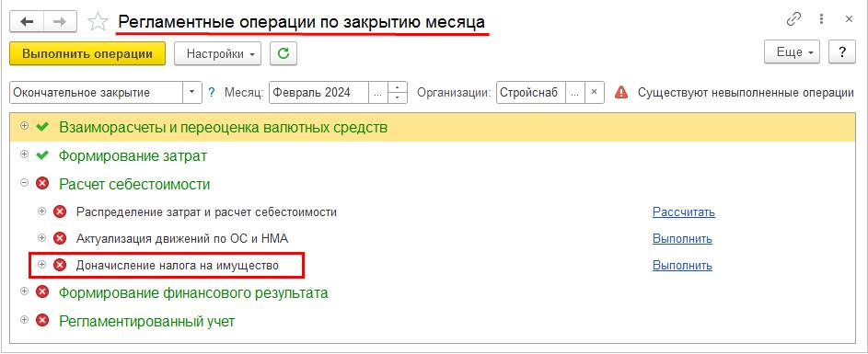Click Выполнить link for Доначисление налога

(682, 266)
